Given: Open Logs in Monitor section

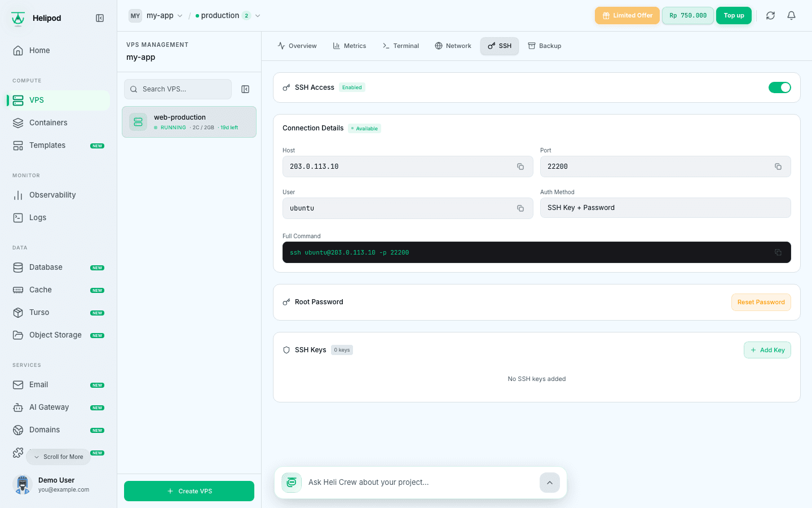Looking at the screenshot, I should [59, 217].
